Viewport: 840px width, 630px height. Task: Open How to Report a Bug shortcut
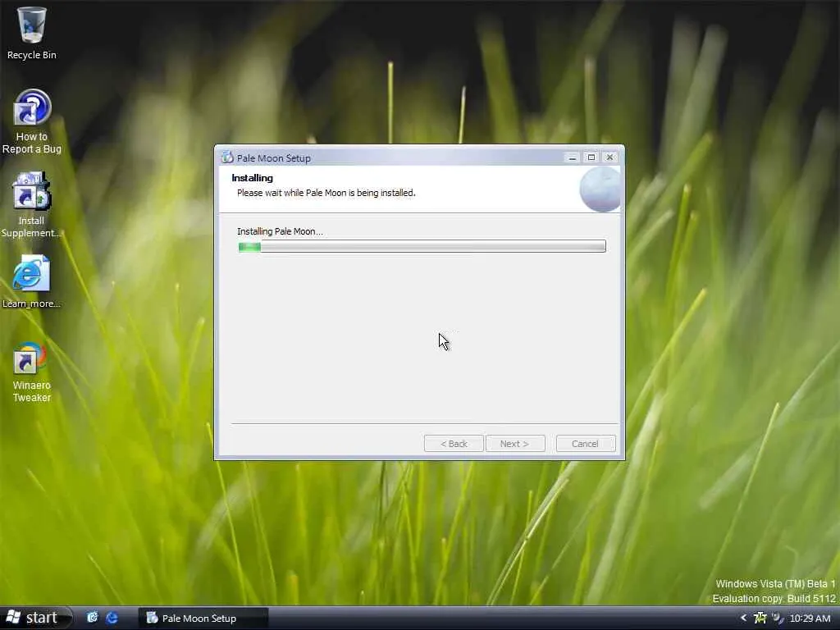pyautogui.click(x=32, y=121)
